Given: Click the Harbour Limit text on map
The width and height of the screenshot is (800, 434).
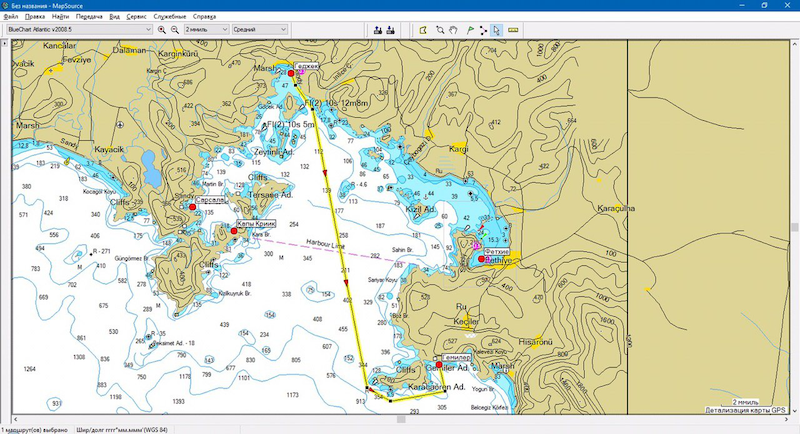Looking at the screenshot, I should (x=326, y=244).
